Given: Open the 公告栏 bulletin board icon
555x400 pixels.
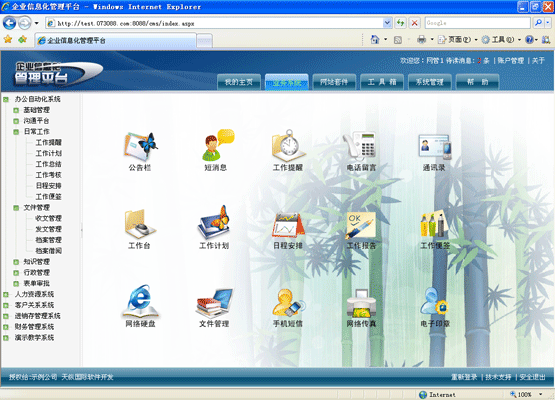Looking at the screenshot, I should coord(141,148).
